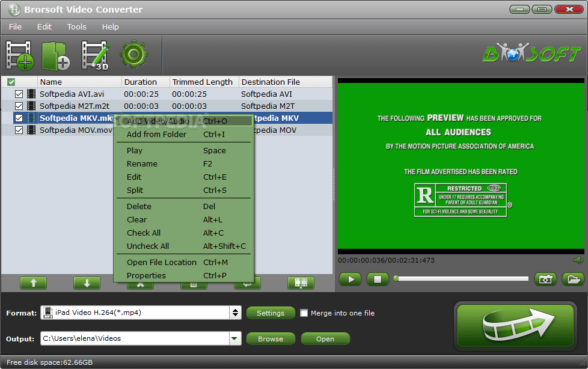The image size is (588, 369).
Task: Select Edit in the context menu
Action: (x=183, y=177)
